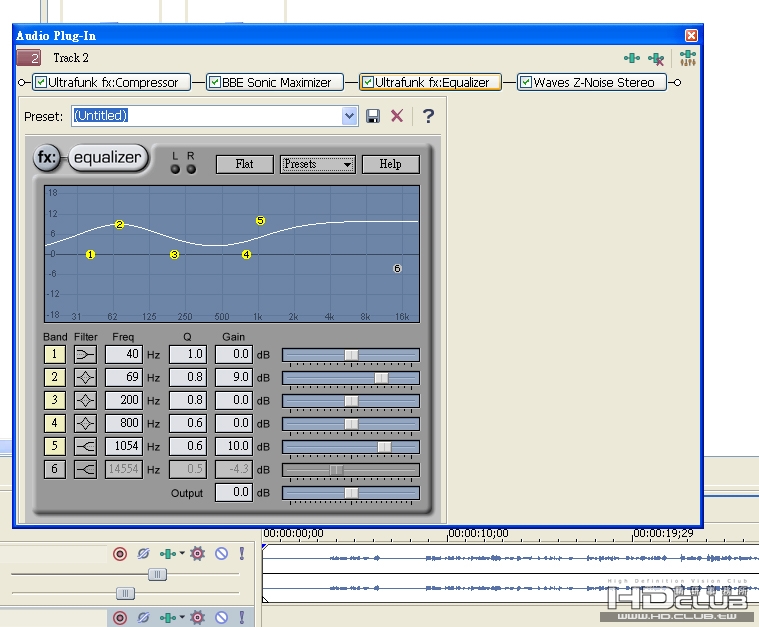Click the Flat button
759x627 pixels.
tap(244, 164)
